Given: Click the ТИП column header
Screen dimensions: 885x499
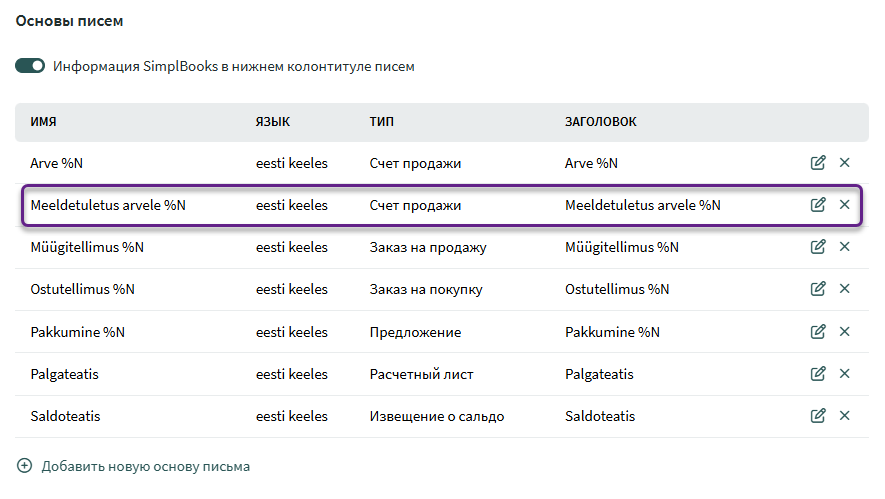Looking at the screenshot, I should (381, 121).
